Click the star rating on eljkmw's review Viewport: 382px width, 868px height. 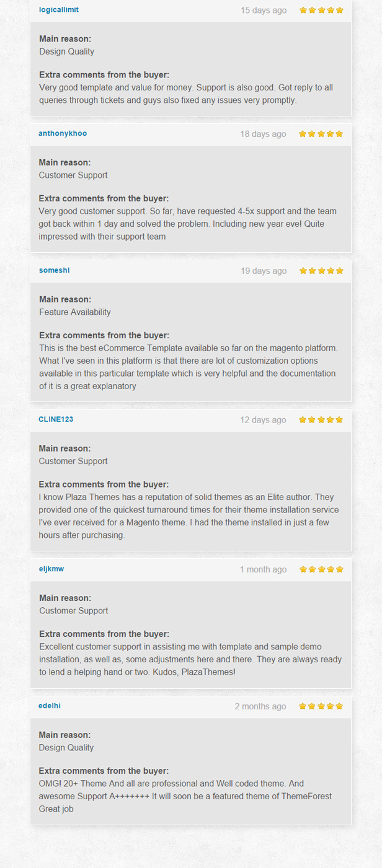321,569
